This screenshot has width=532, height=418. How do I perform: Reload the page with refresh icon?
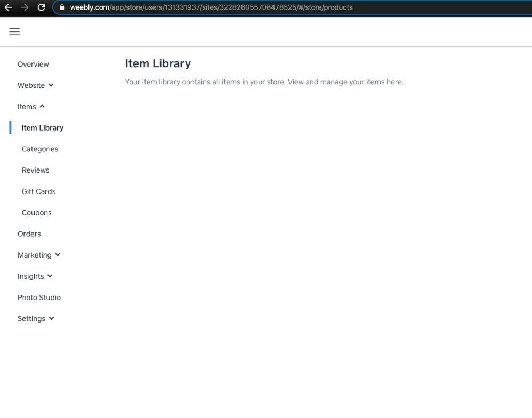tap(41, 7)
